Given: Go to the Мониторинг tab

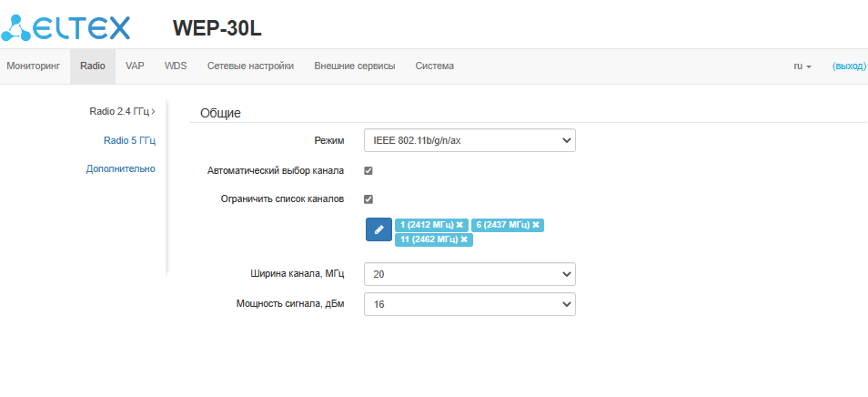Looking at the screenshot, I should (33, 66).
